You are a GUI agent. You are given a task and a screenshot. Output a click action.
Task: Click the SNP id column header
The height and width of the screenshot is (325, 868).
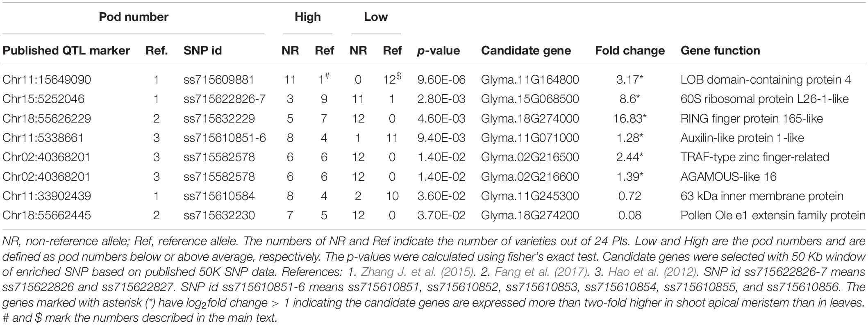(202, 50)
